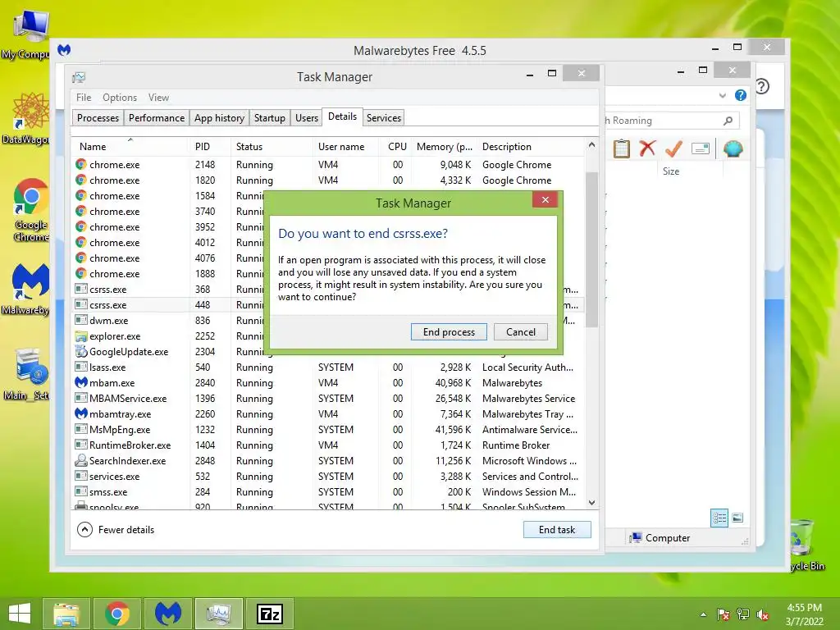
Task: Open 7-Zip from the taskbar
Action: (270, 614)
